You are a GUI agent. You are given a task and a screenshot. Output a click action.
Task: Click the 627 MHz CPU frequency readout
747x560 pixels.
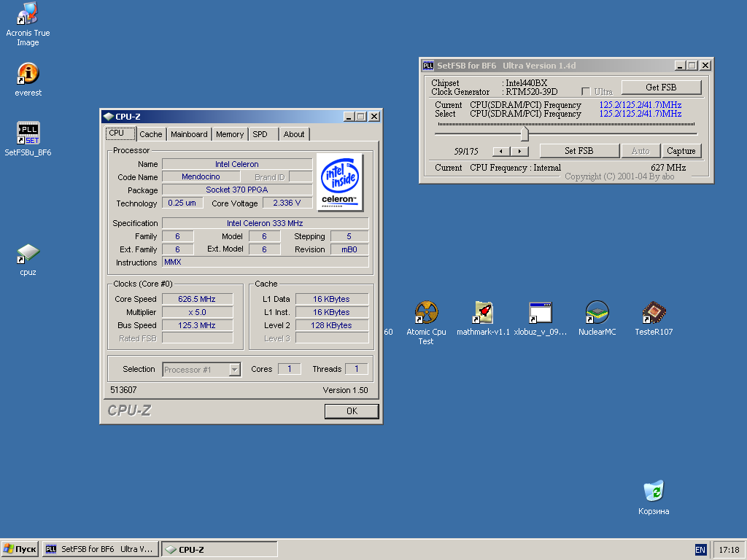tap(668, 168)
